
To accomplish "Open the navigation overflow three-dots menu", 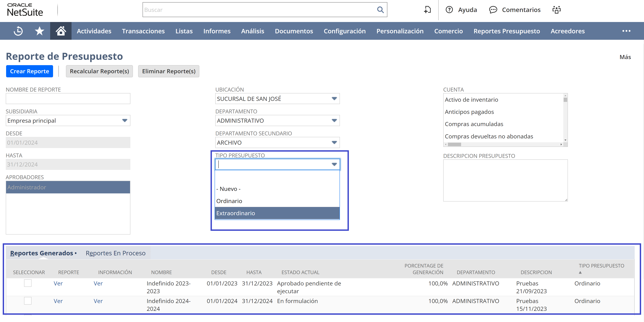I will click(x=626, y=31).
